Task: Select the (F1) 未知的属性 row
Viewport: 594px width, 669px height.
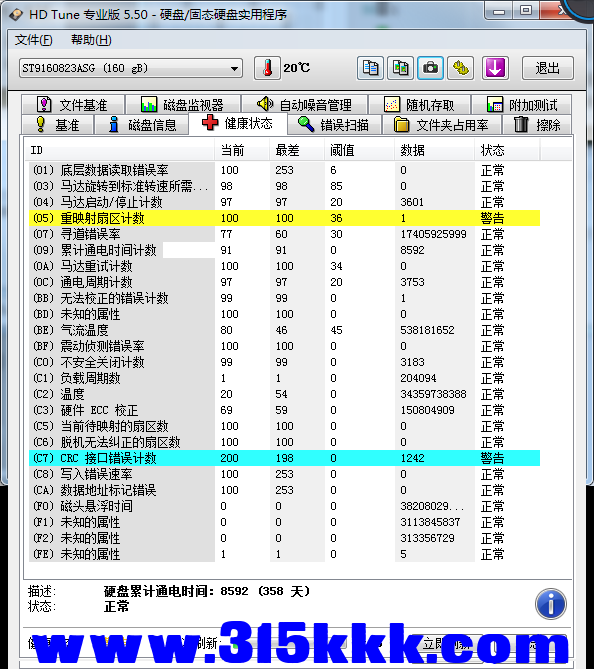Action: tap(284, 522)
